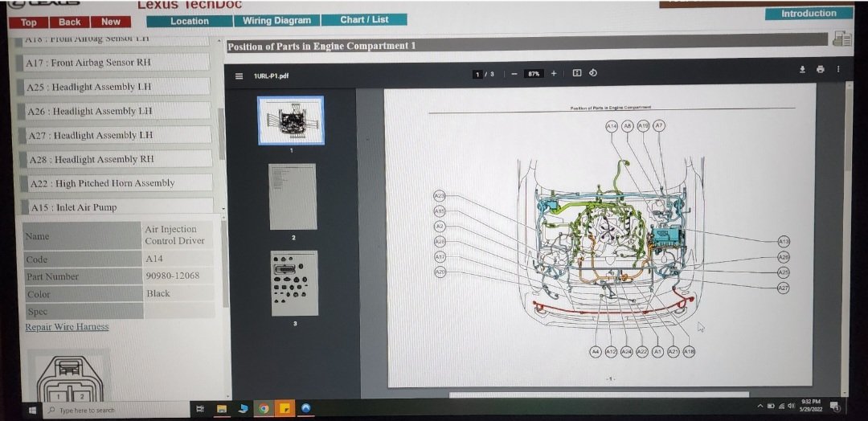Select A17 : Front Airbag Sensor RH

pyautogui.click(x=113, y=63)
